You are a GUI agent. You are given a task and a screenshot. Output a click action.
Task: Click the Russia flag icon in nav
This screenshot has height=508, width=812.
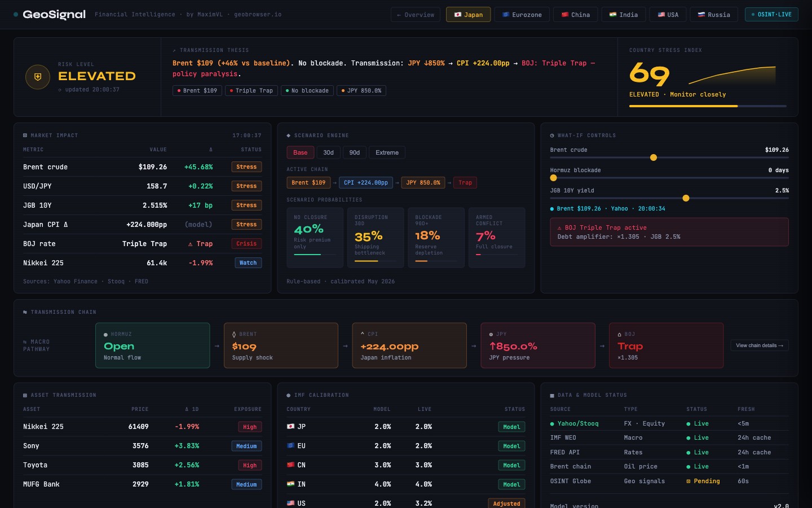coord(701,15)
